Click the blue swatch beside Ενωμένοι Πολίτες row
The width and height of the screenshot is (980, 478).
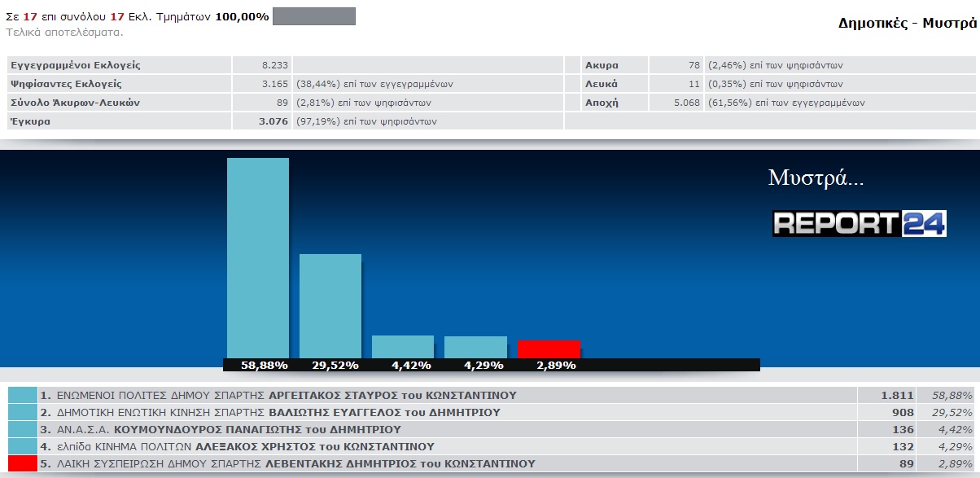click(23, 395)
